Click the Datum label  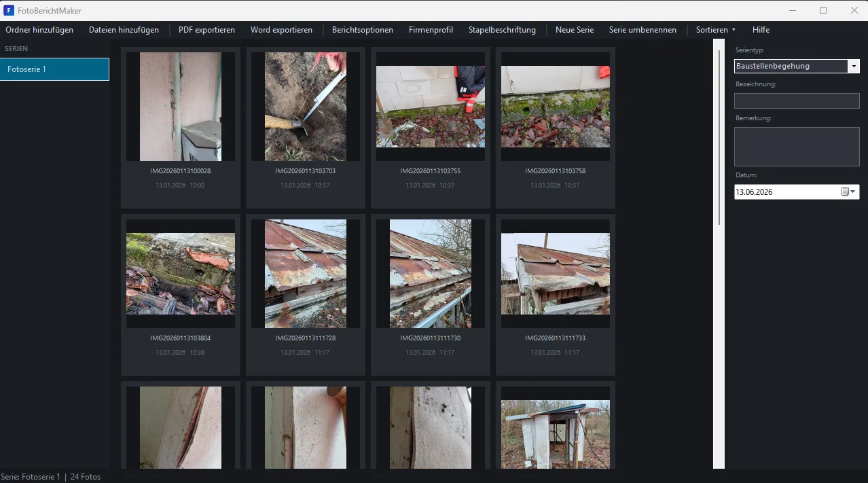click(x=746, y=175)
